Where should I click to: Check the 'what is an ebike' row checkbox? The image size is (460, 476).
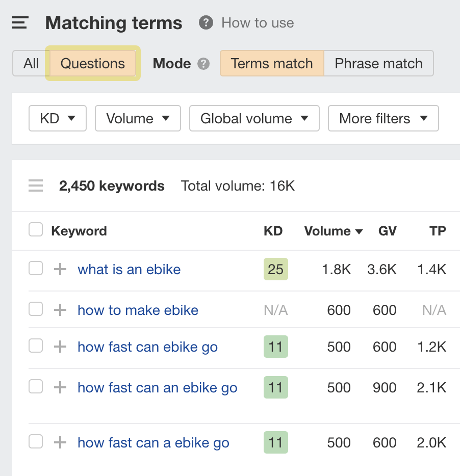[x=35, y=269]
